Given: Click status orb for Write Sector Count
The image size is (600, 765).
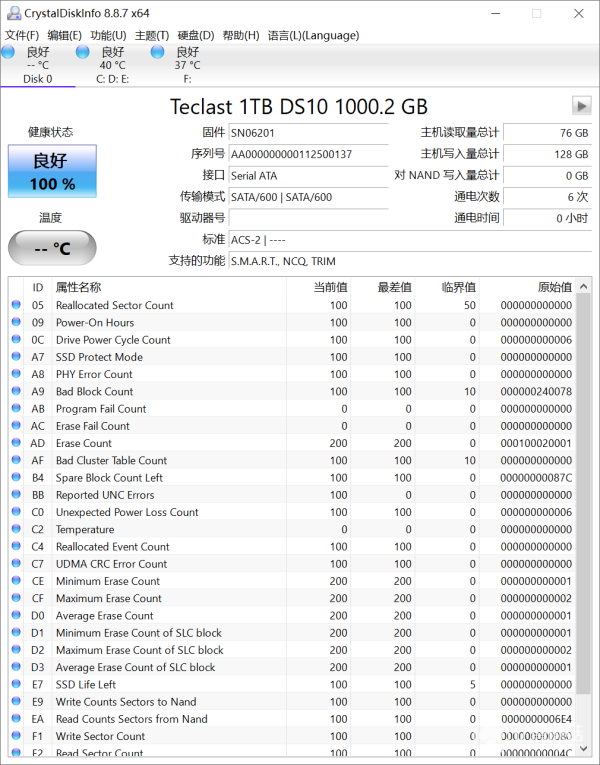Looking at the screenshot, I should click(x=16, y=736).
